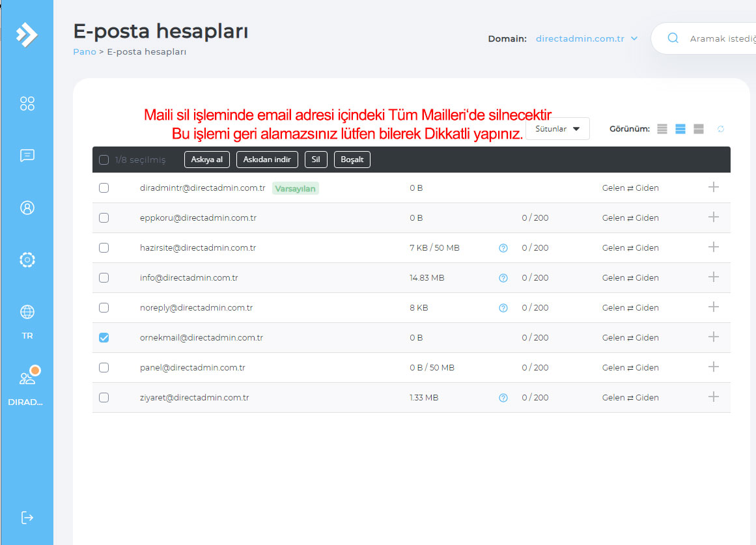Click the refresh table icon

[721, 129]
